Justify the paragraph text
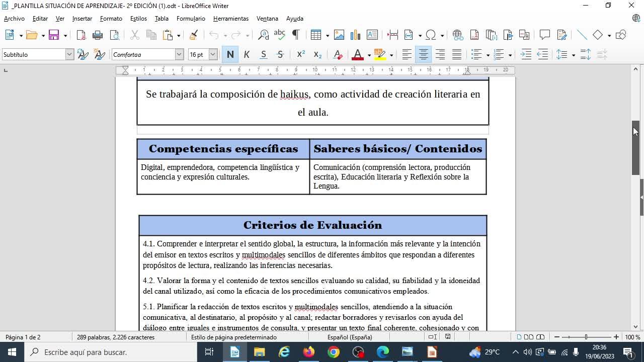This screenshot has height=362, width=644. (x=457, y=54)
